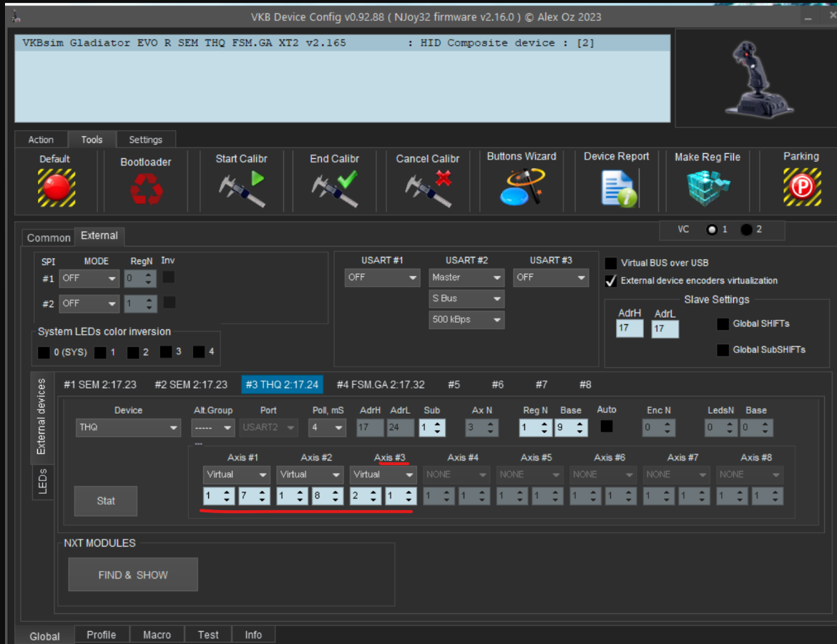The height and width of the screenshot is (644, 837).
Task: Click the Reg N stepper field
Action: 536,427
